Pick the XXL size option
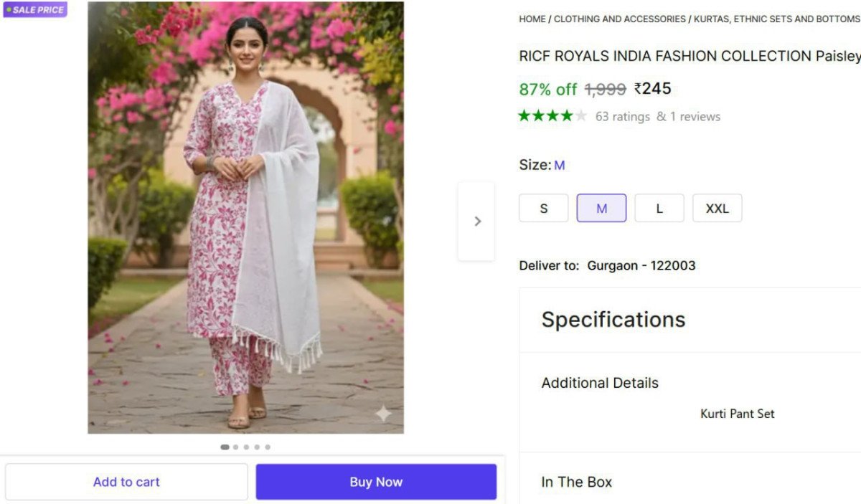The height and width of the screenshot is (504, 861). [x=717, y=209]
